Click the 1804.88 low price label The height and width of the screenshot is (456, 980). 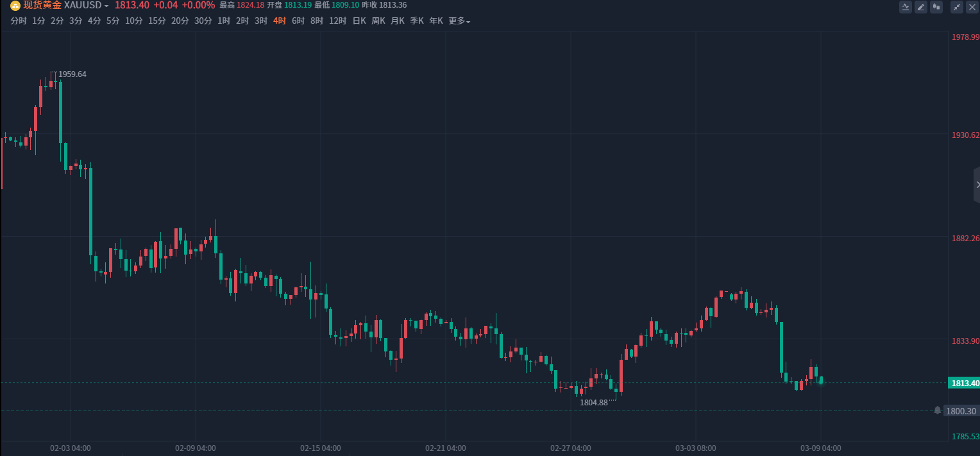click(594, 403)
